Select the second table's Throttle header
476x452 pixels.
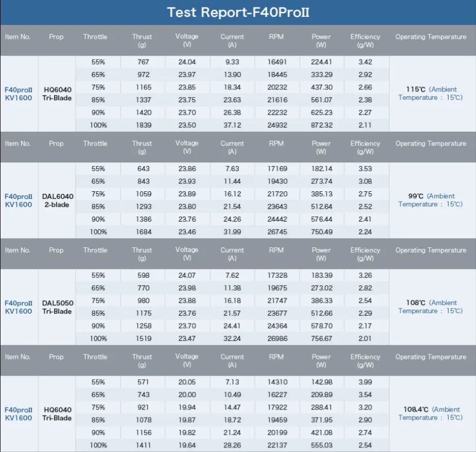pos(95,143)
